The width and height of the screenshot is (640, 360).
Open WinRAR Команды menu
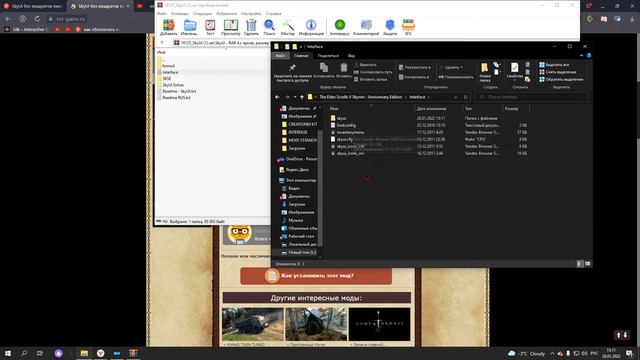180,13
